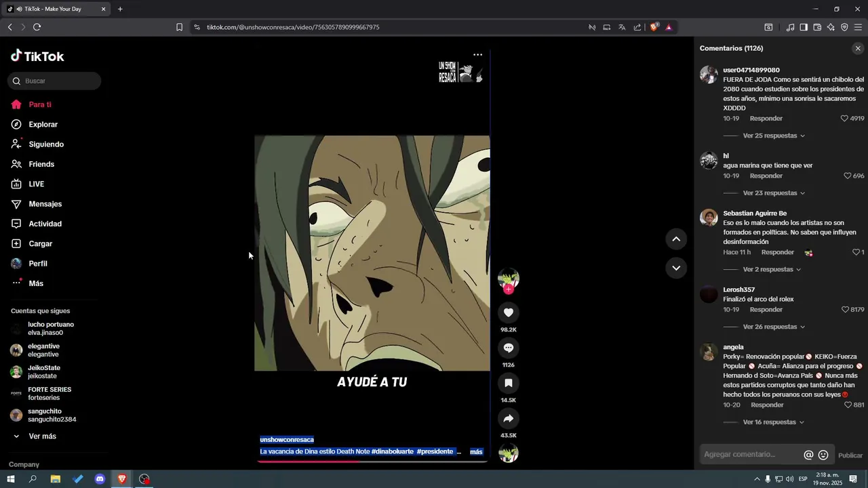Expand Ver 16 respuestas
This screenshot has width=868, height=488.
[773, 422]
